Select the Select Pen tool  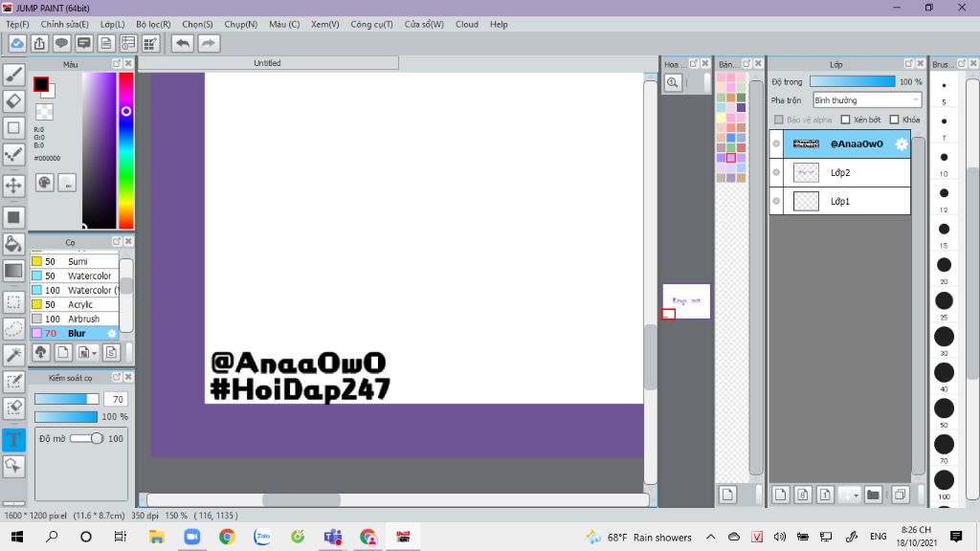13,382
